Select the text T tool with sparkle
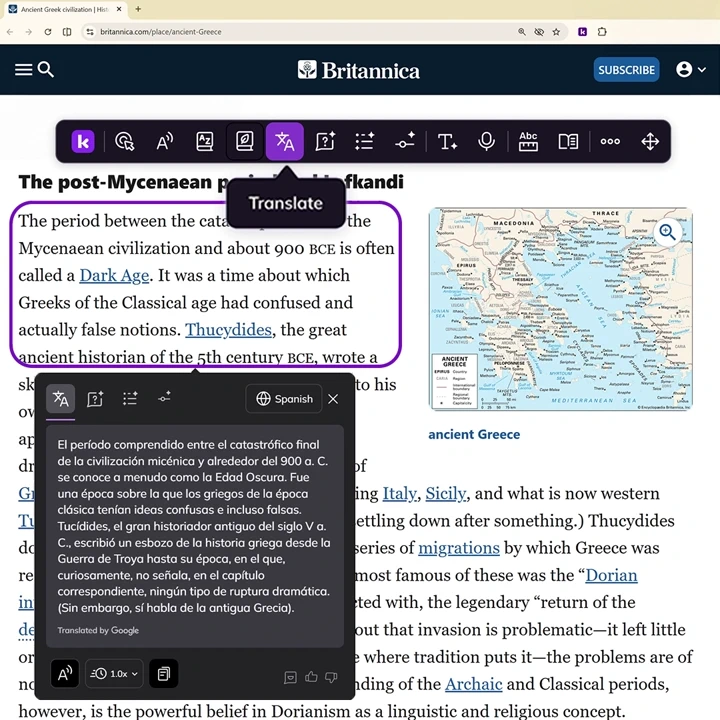720x720 pixels. [447, 141]
